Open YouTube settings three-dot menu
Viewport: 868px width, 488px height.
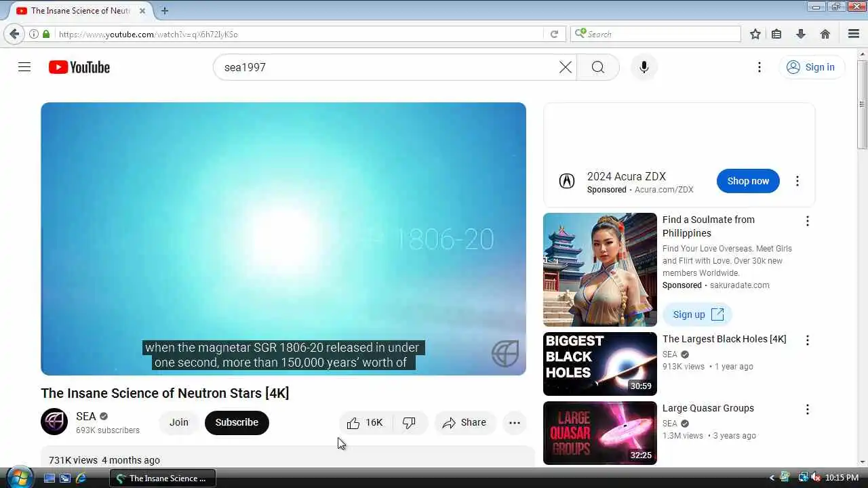759,67
